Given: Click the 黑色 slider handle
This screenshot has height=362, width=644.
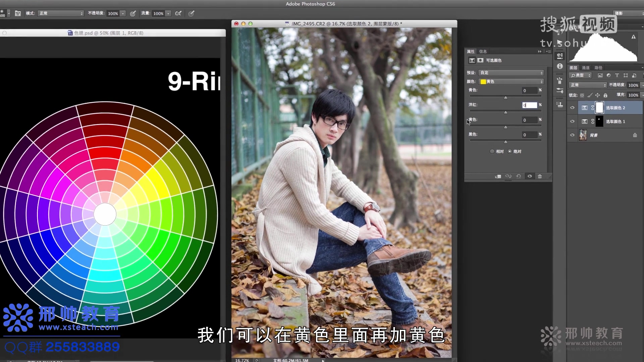Looking at the screenshot, I should tap(505, 142).
